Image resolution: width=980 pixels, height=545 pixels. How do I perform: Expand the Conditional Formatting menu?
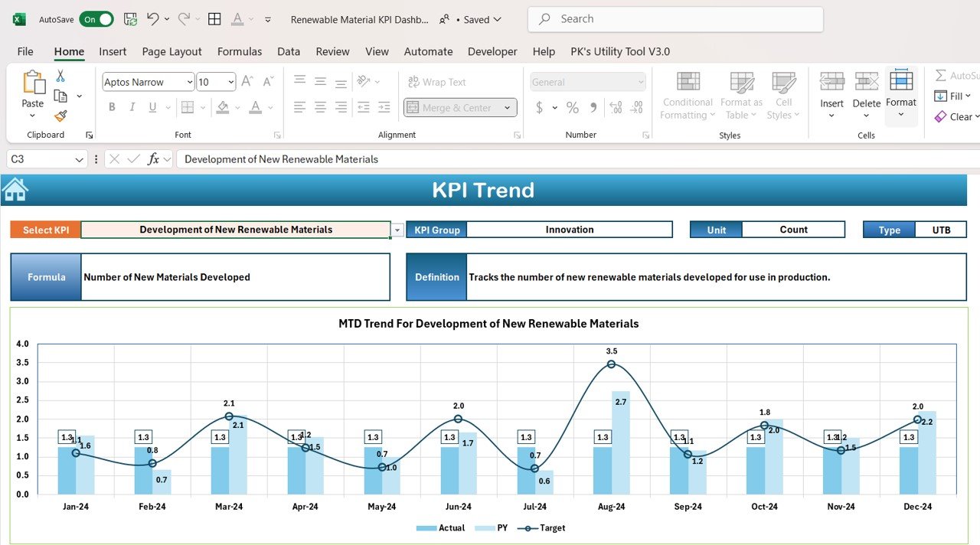click(688, 96)
